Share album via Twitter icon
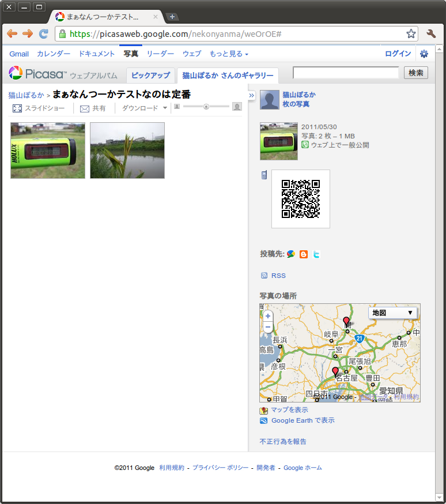 pos(316,254)
